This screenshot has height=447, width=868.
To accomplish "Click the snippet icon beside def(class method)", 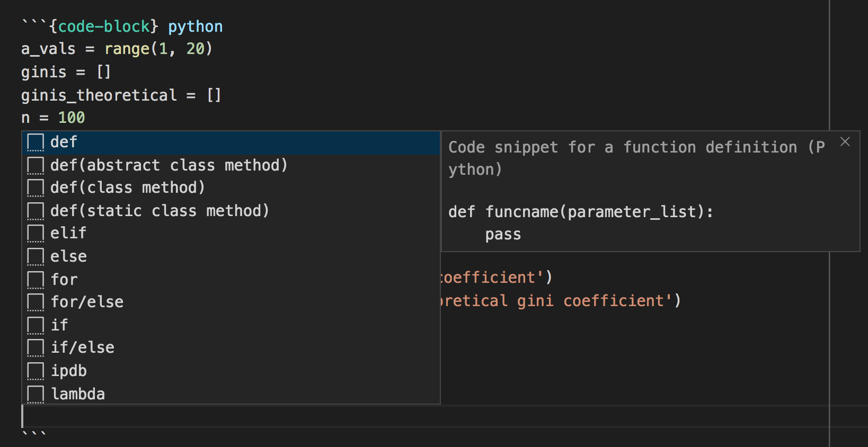I will [36, 188].
